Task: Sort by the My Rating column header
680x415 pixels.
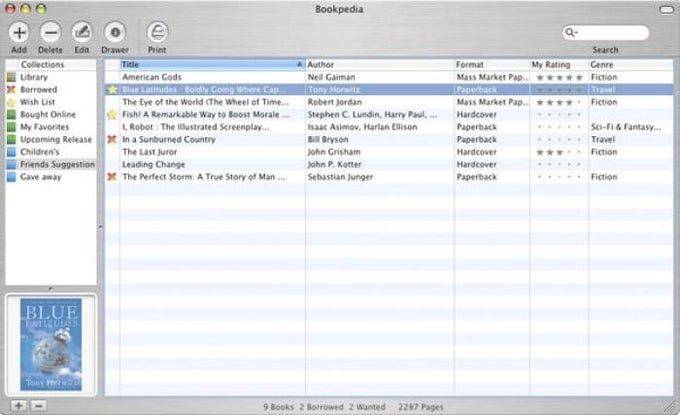Action: pyautogui.click(x=559, y=65)
